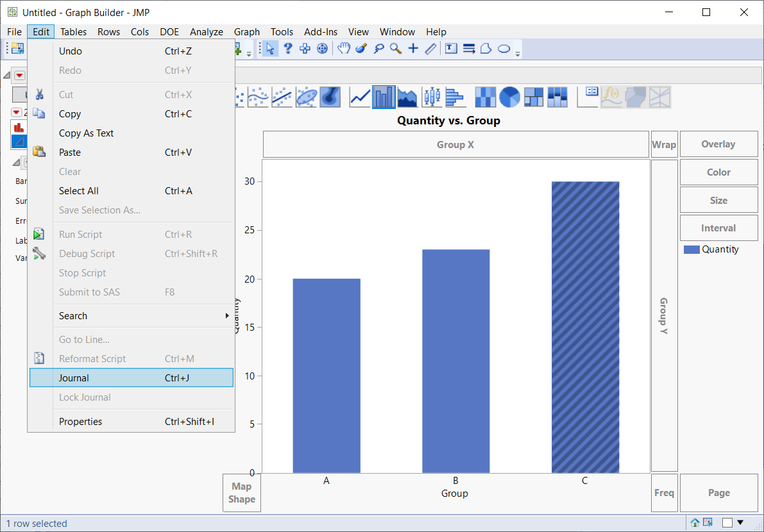This screenshot has height=532, width=764.
Task: Select the Lasso tool
Action: [x=378, y=48]
